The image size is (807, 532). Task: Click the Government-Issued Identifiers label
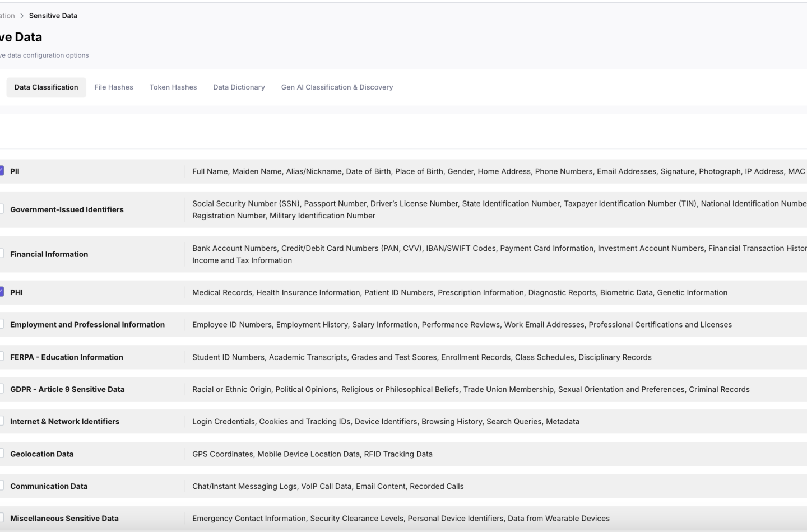(67, 209)
